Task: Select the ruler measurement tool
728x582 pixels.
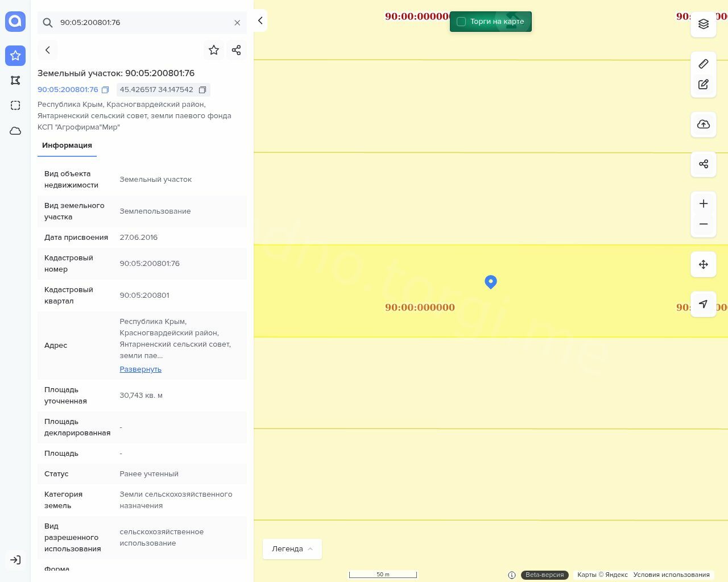Action: pos(704,64)
